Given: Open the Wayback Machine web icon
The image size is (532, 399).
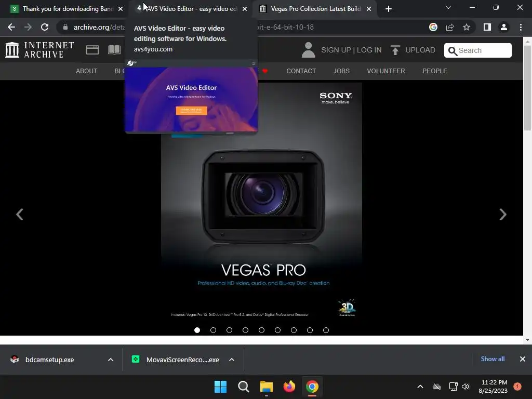Looking at the screenshot, I should (92, 50).
